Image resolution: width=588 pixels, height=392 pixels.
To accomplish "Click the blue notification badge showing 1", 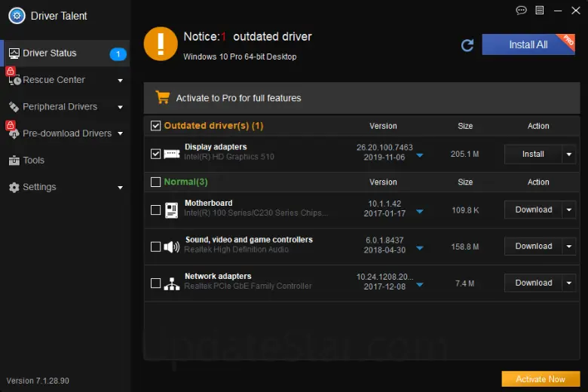I will click(118, 54).
